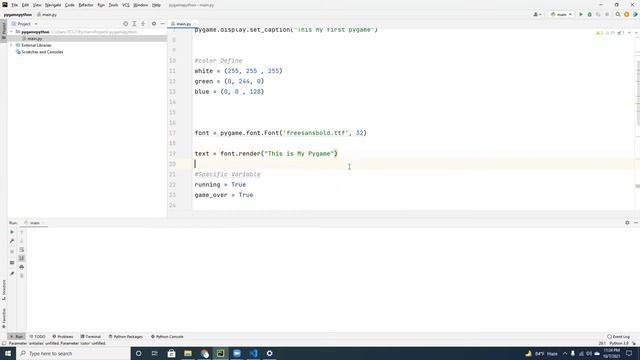Open the Project panel settings gear
Image resolution: width=640 pixels, height=360 pixels.
[154, 24]
